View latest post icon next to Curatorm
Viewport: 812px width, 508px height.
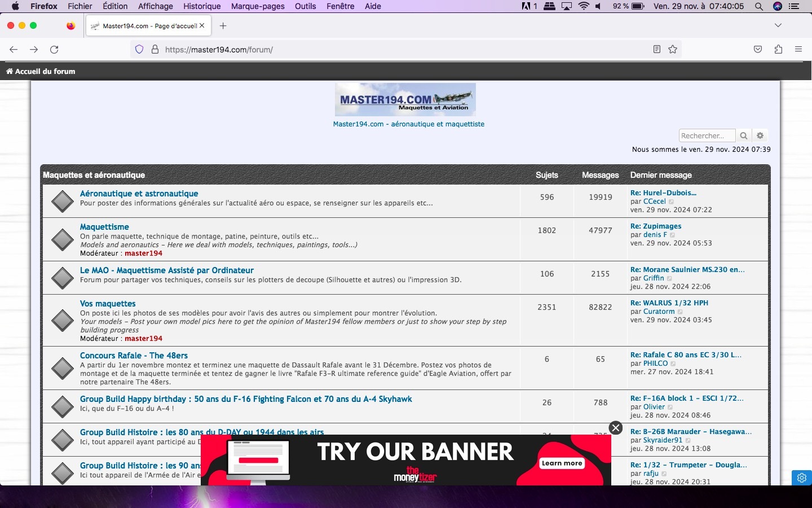681,312
